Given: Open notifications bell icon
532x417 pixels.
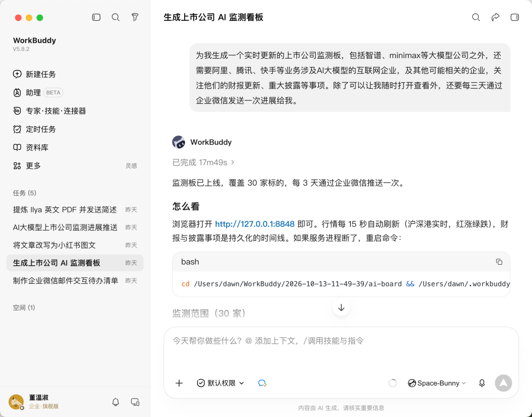Looking at the screenshot, I should point(116,402).
